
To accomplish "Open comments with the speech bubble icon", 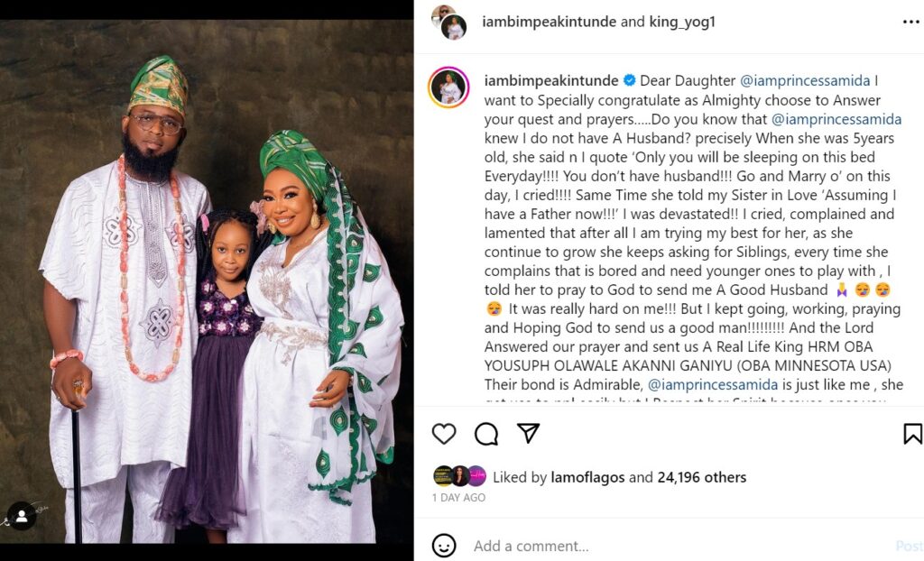I will [486, 434].
